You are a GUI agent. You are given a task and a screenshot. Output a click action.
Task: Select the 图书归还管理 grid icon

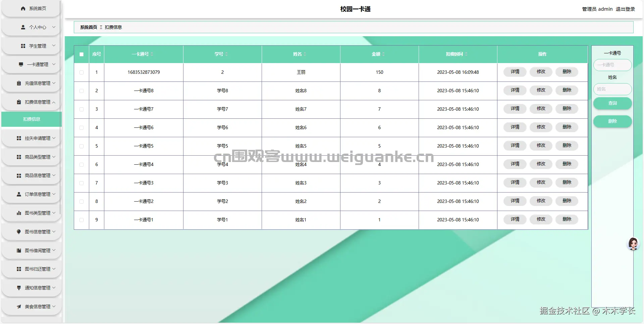(x=19, y=269)
